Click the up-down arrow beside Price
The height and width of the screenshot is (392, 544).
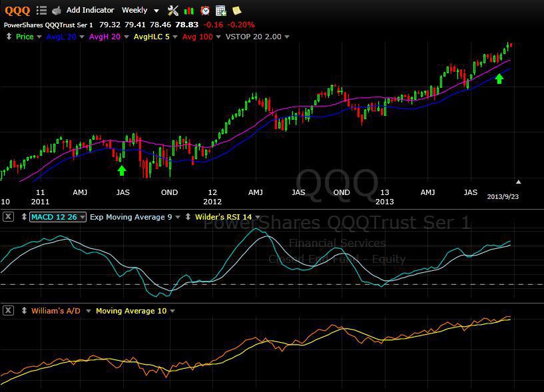[9, 37]
